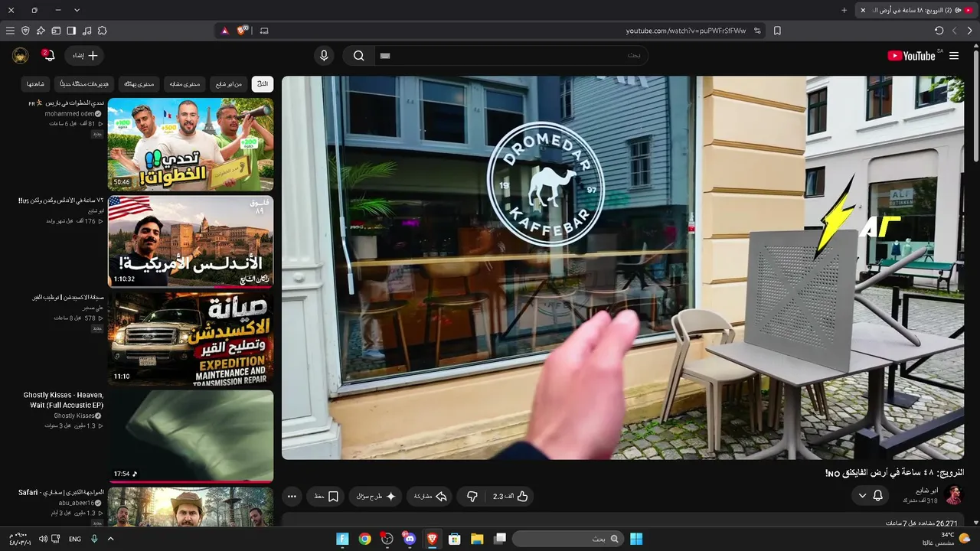Viewport: 980px width, 551px height.
Task: Select the 'شاهدتها' filter chip
Action: 35,83
